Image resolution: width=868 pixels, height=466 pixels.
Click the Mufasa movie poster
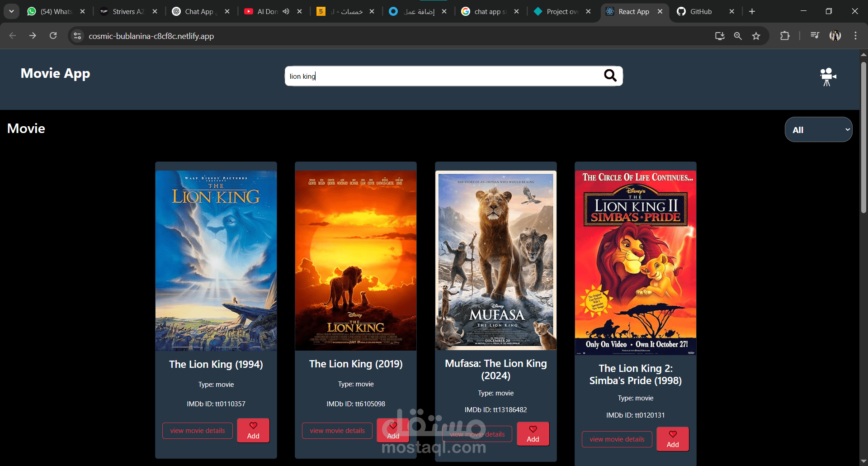(496, 260)
